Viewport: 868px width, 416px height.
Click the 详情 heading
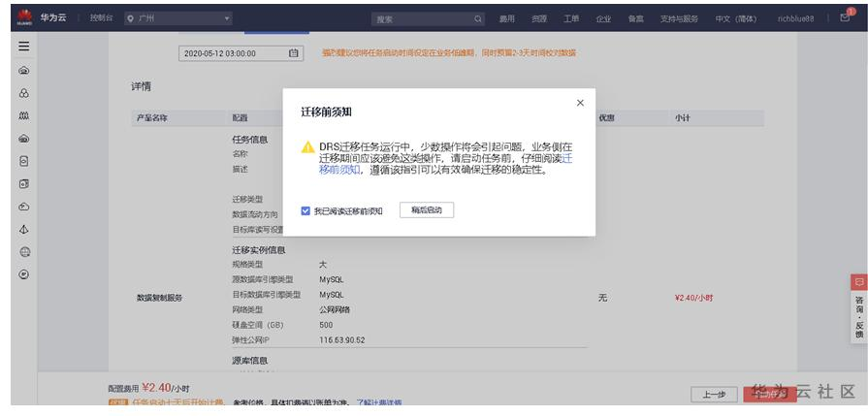(x=141, y=86)
